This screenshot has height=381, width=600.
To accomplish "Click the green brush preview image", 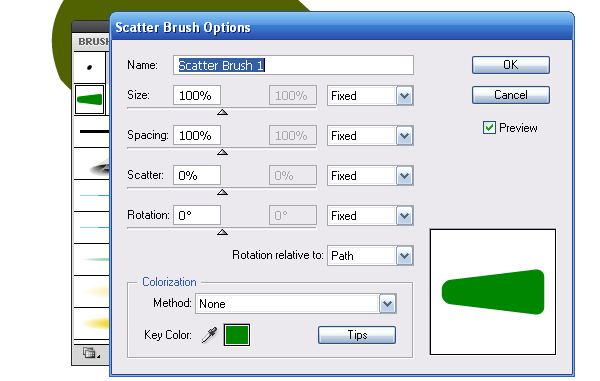I will click(x=493, y=292).
